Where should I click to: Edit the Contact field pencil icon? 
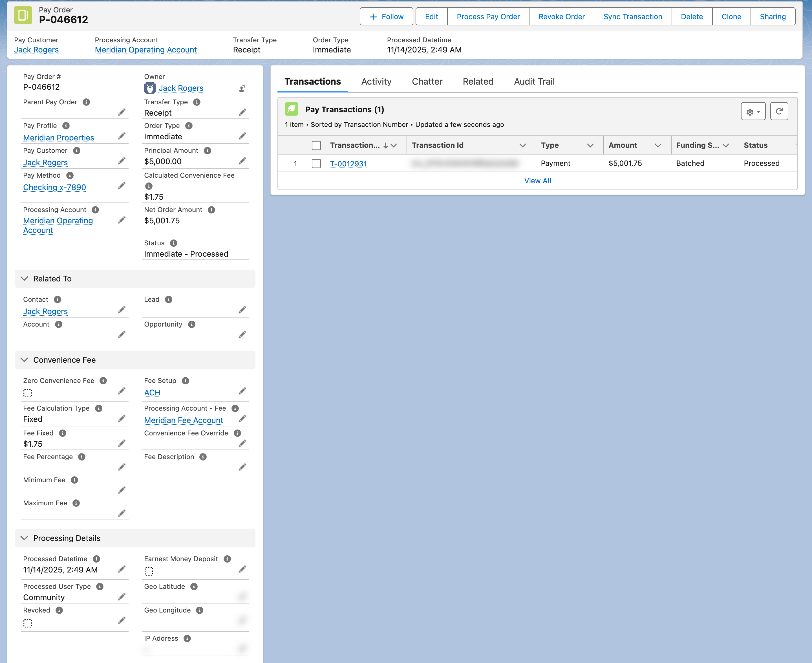pyautogui.click(x=122, y=310)
